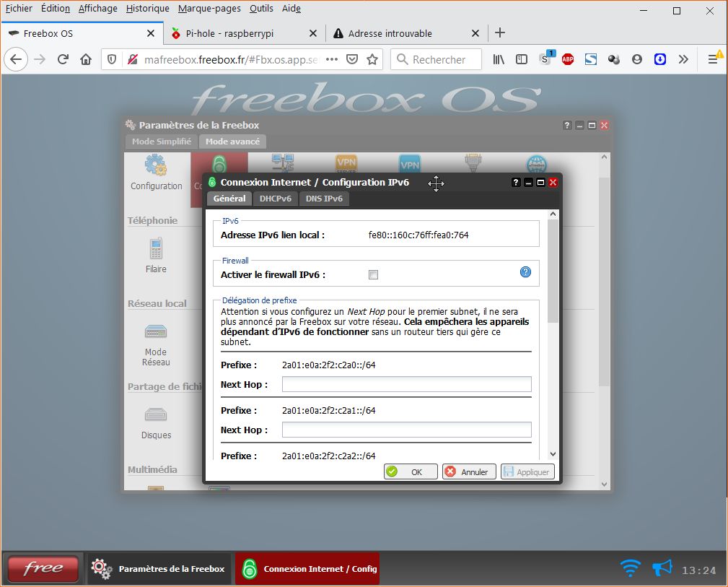The width and height of the screenshot is (728, 587).
Task: Click the prefix 2a01:e0a:2f2:c2a2::/64 text
Action: (329, 456)
